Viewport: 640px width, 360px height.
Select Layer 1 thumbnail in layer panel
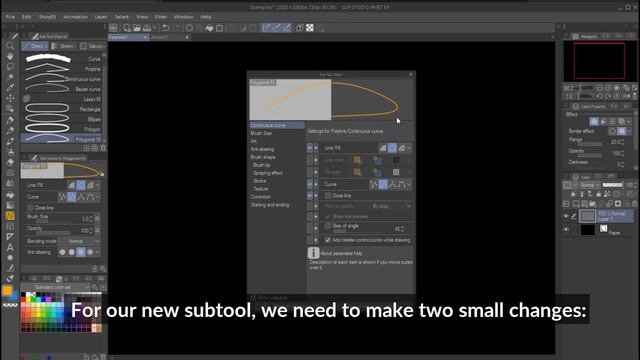point(588,216)
